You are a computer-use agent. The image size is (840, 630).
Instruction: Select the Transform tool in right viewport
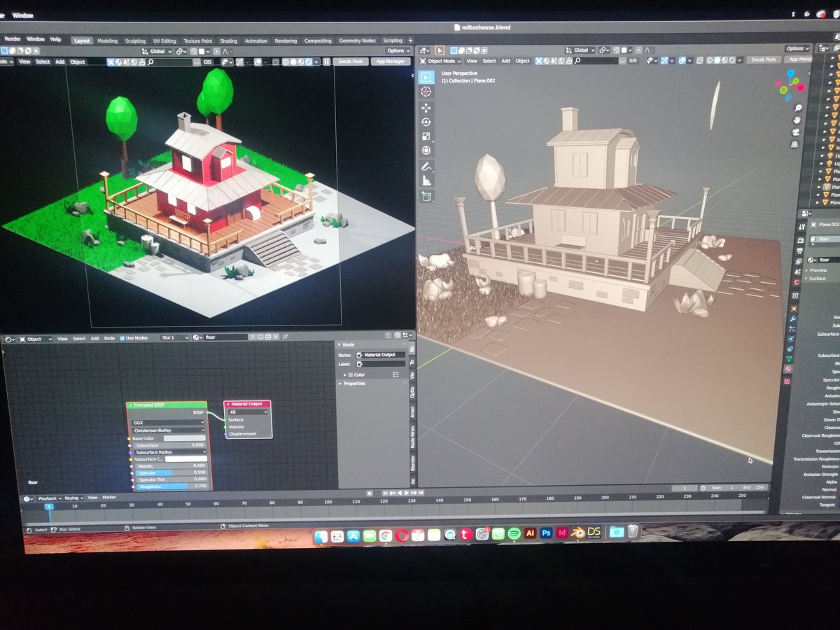click(426, 150)
